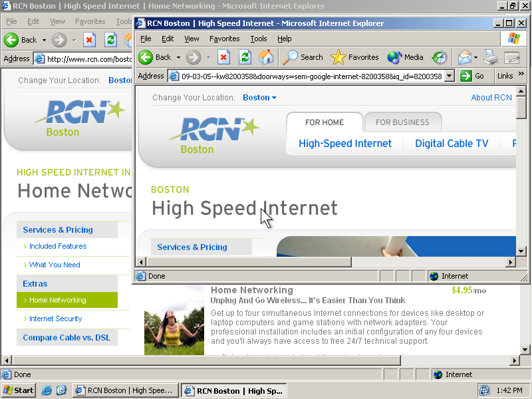532x399 pixels.
Task: Open the Forward history dropdown in the front window
Action: pos(209,57)
